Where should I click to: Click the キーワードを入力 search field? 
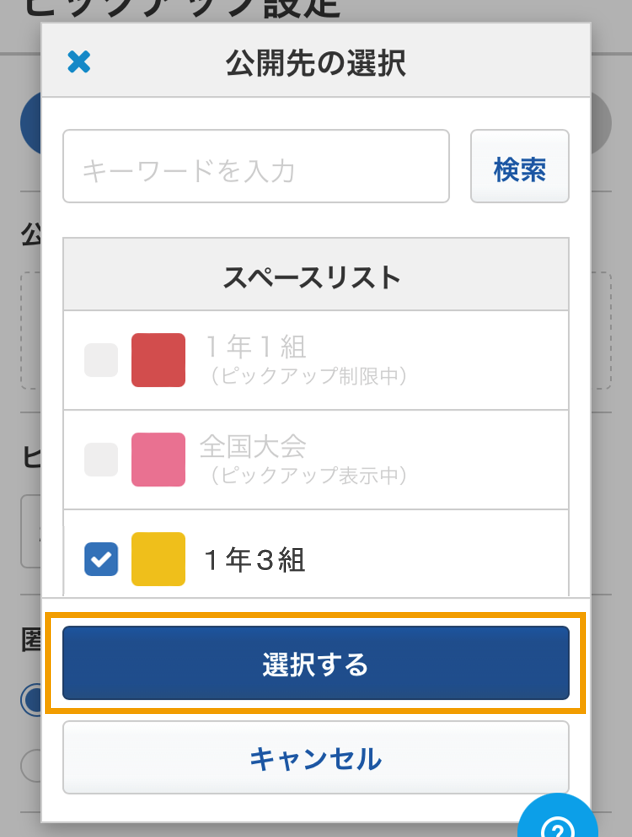(x=256, y=166)
